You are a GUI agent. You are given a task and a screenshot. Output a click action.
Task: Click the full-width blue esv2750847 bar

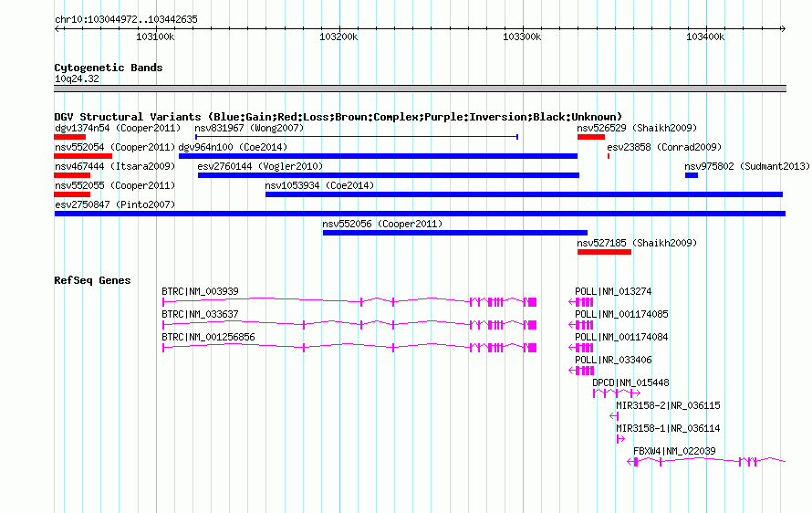point(420,214)
